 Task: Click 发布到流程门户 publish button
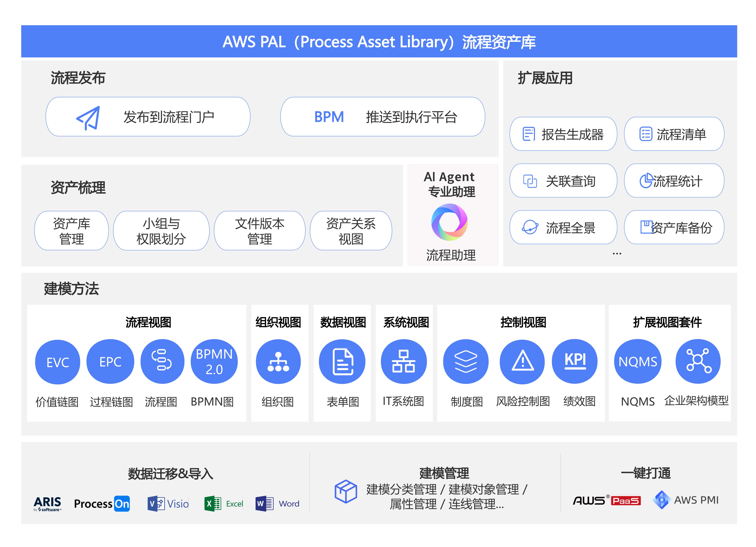click(148, 117)
